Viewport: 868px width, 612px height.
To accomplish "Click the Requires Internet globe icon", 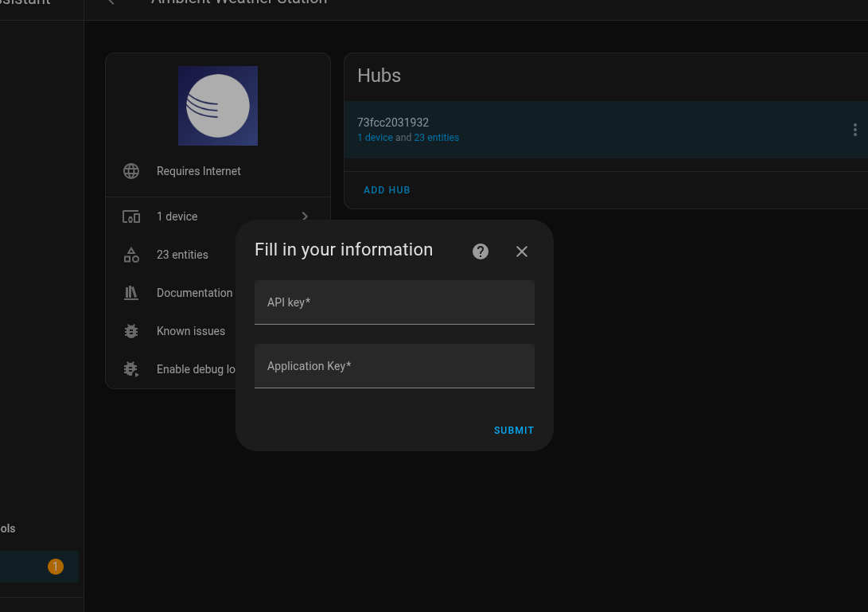I will pos(131,171).
